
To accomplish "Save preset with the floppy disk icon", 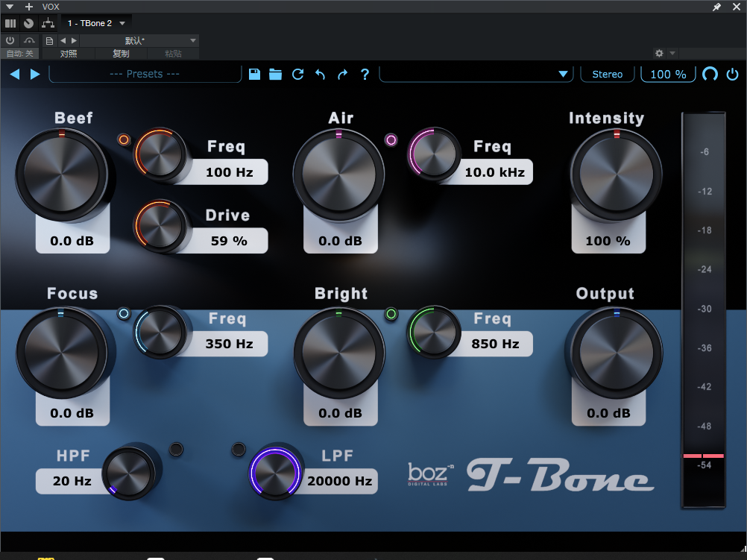I will [x=254, y=74].
